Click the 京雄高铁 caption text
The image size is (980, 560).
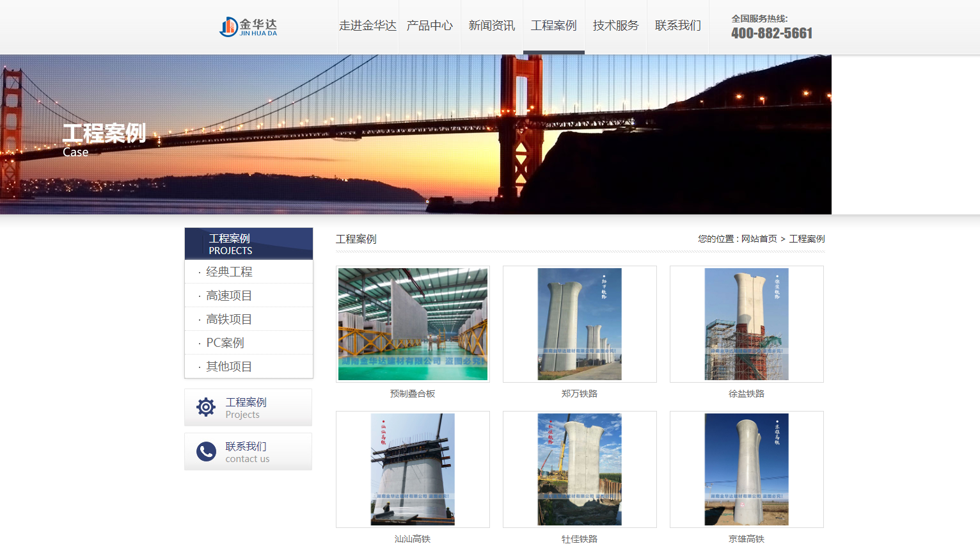[x=747, y=539]
